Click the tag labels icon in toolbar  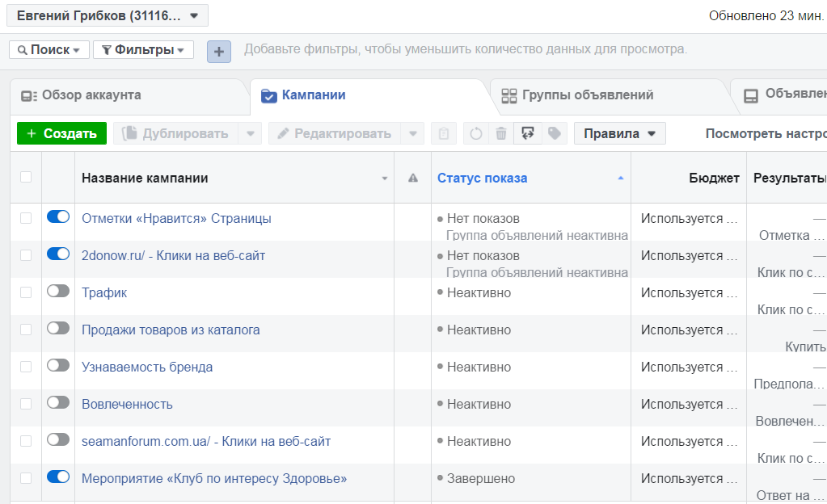554,133
